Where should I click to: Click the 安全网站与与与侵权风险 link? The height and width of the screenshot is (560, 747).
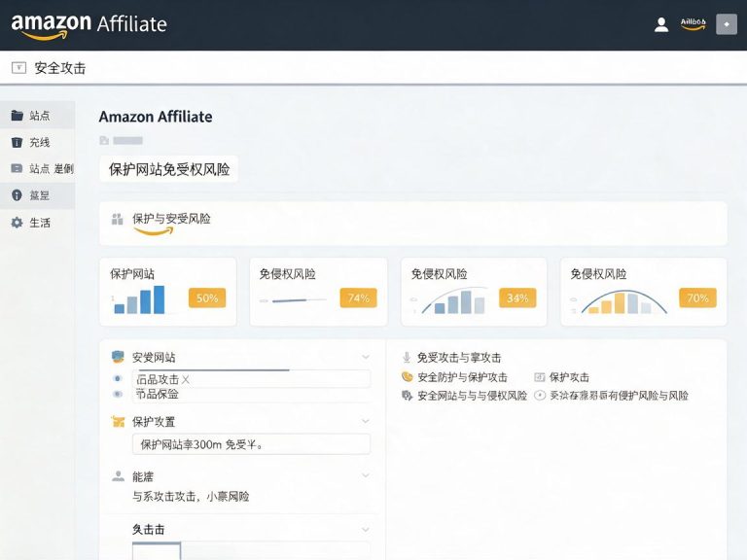[x=472, y=396]
